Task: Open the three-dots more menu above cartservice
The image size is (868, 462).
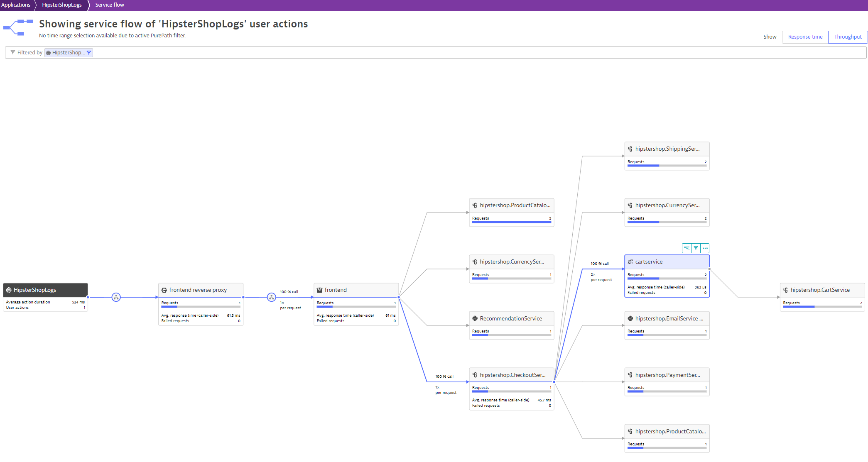Action: click(705, 248)
